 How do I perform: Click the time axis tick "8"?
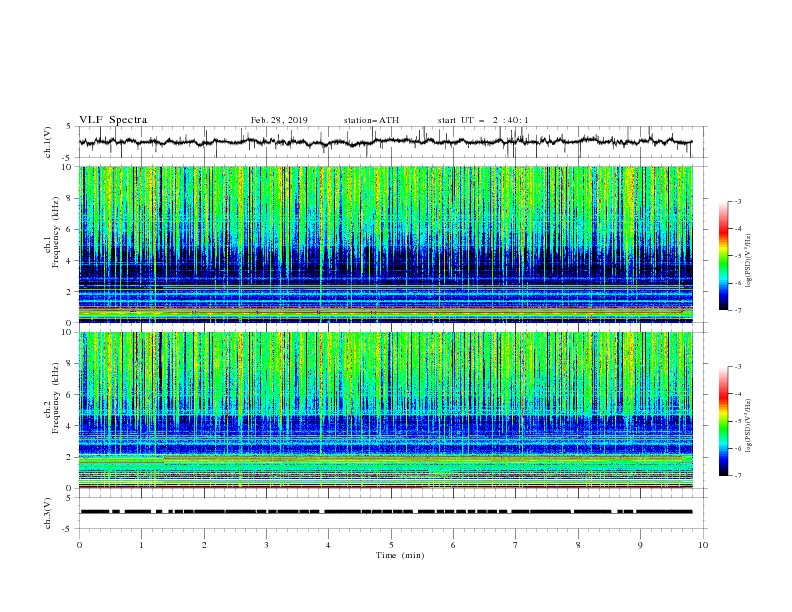(578, 545)
